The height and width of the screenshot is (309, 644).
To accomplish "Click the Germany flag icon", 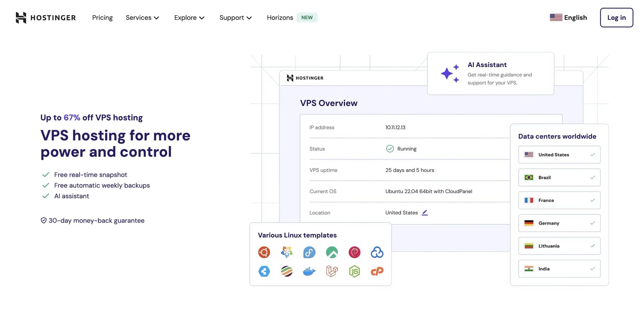I will 529,223.
